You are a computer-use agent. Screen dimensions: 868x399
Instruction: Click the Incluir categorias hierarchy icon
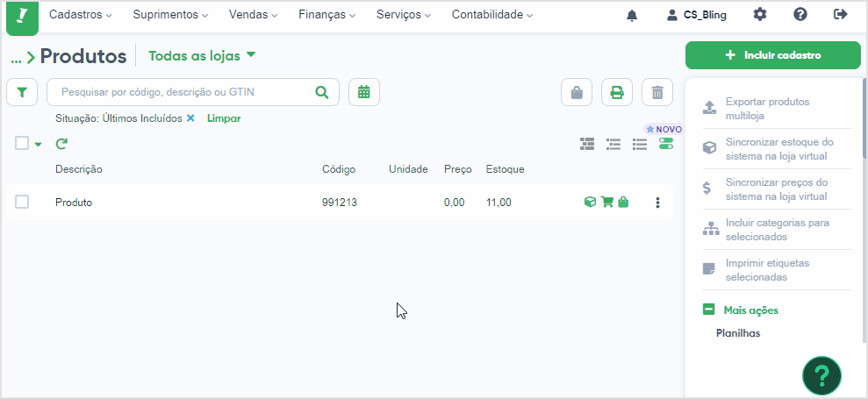710,229
